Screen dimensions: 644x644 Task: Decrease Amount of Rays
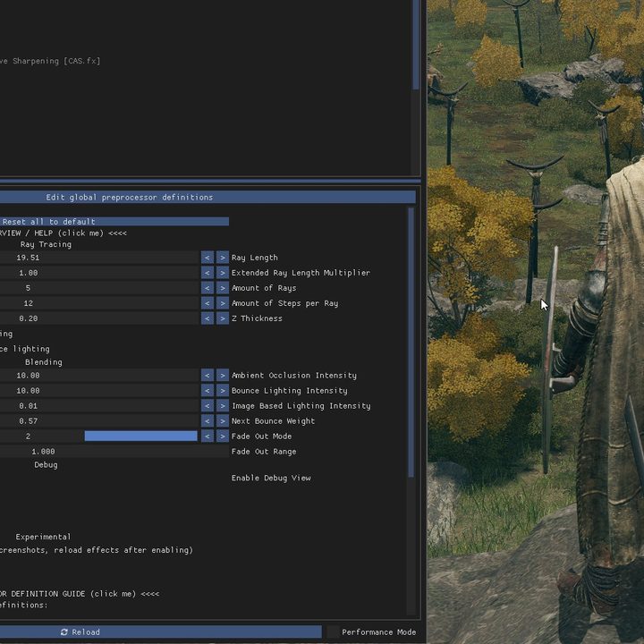pyautogui.click(x=208, y=288)
